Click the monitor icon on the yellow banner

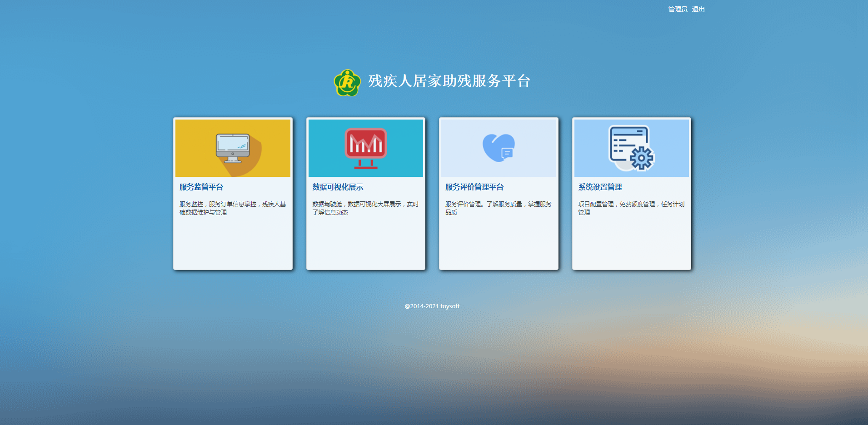pyautogui.click(x=233, y=147)
